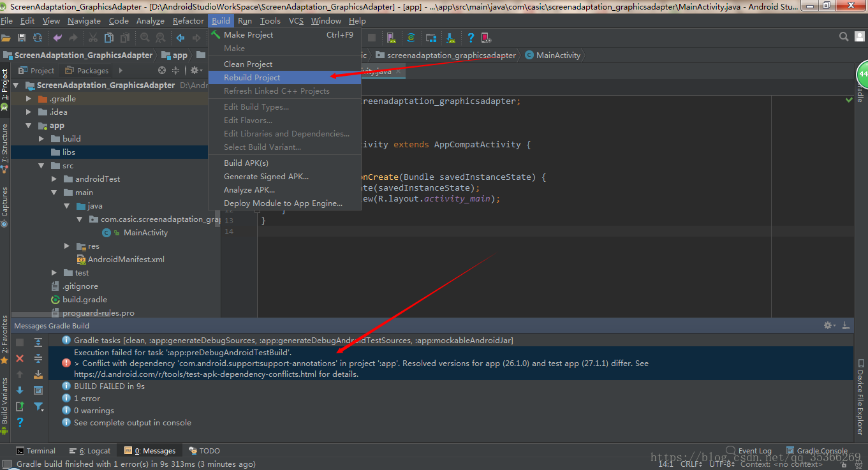868x470 pixels.
Task: Collapse the app module node
Action: [x=29, y=126]
